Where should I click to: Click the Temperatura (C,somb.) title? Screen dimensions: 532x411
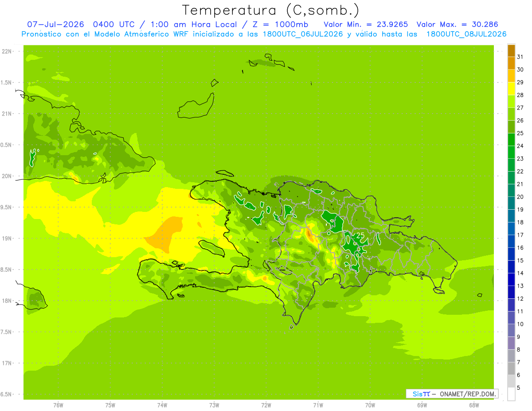click(x=270, y=10)
